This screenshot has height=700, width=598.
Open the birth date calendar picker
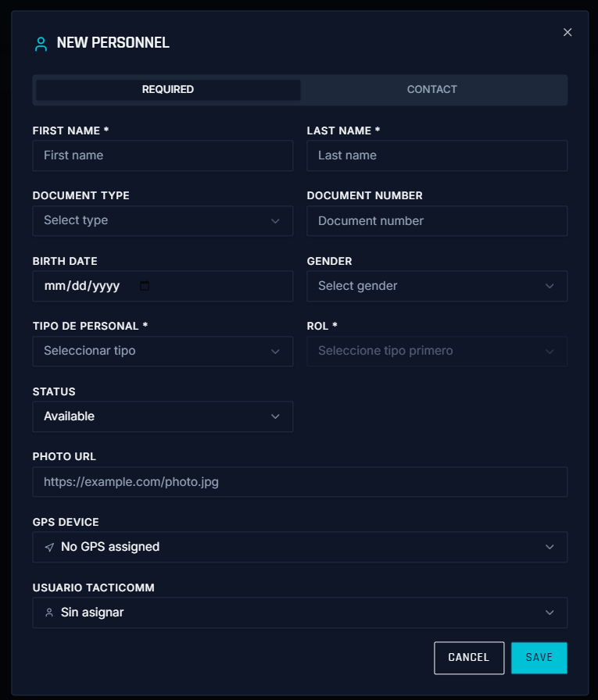point(145,286)
